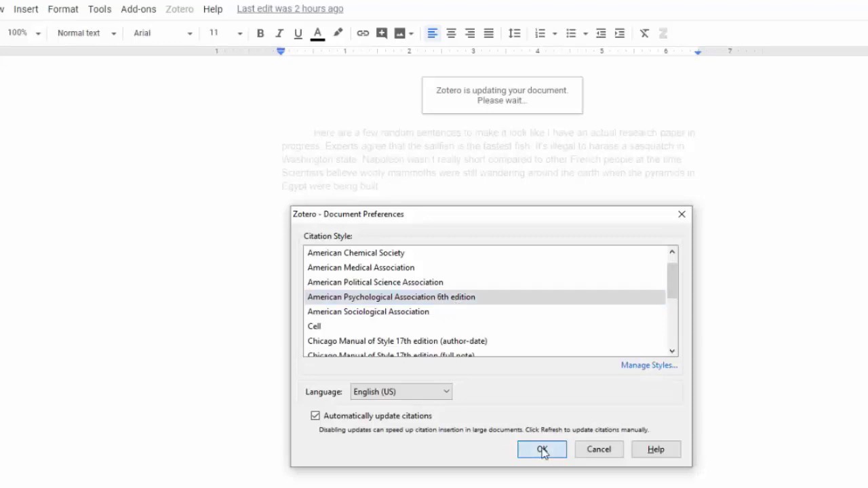Click the add comment icon
Viewport: 868px width, 488px height.
pyautogui.click(x=382, y=33)
